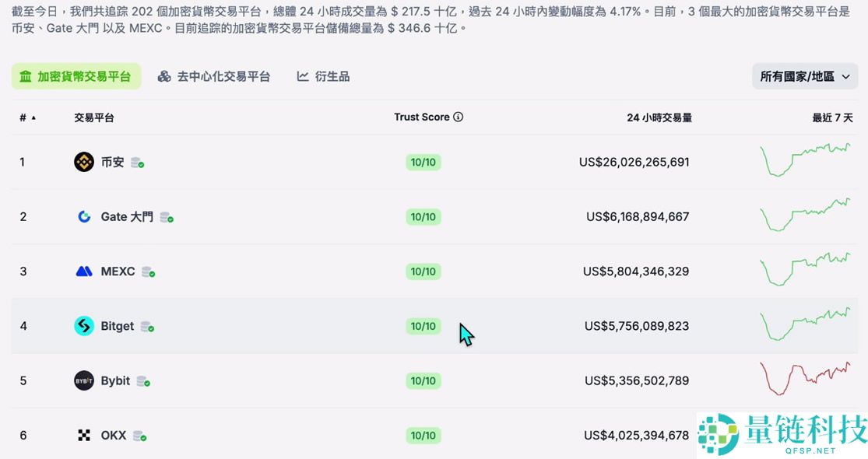
Task: Click the DEX icon on 去中心化交易平台 tab
Action: [163, 76]
